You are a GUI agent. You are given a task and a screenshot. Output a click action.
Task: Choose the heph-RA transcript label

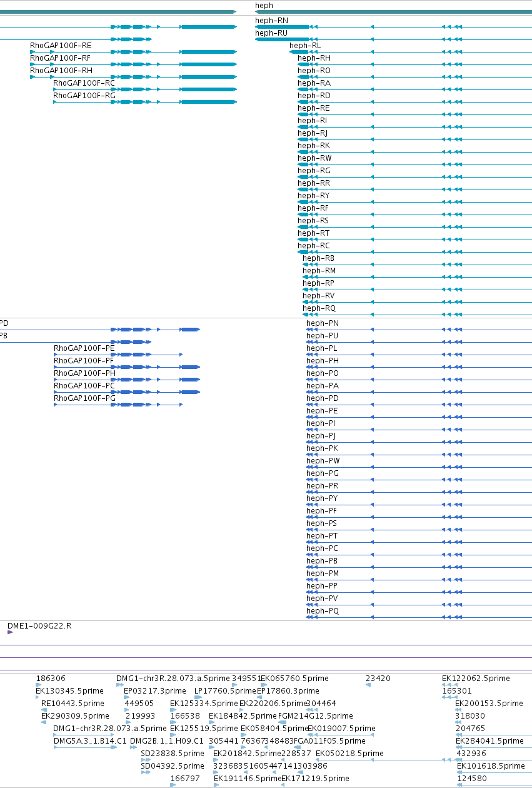tap(314, 83)
